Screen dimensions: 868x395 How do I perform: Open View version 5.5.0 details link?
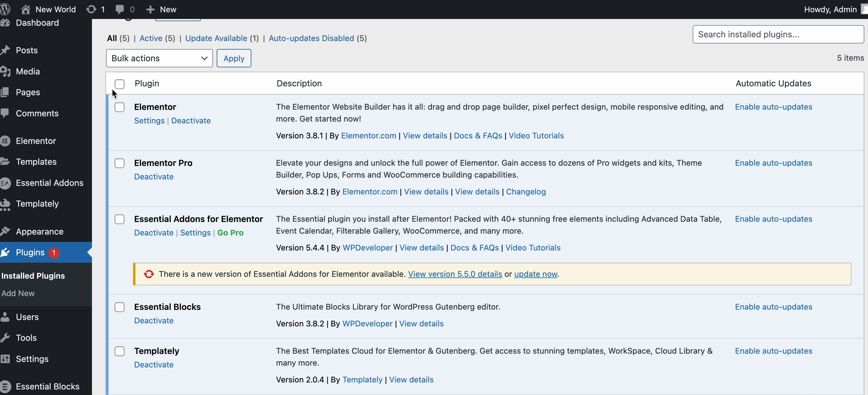(x=455, y=274)
